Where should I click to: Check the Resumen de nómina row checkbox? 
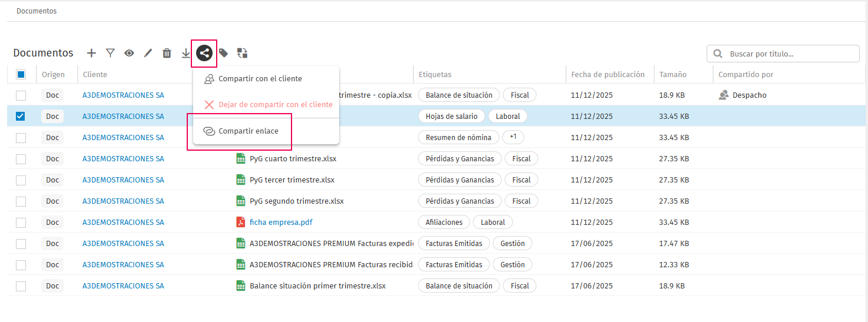click(x=21, y=137)
